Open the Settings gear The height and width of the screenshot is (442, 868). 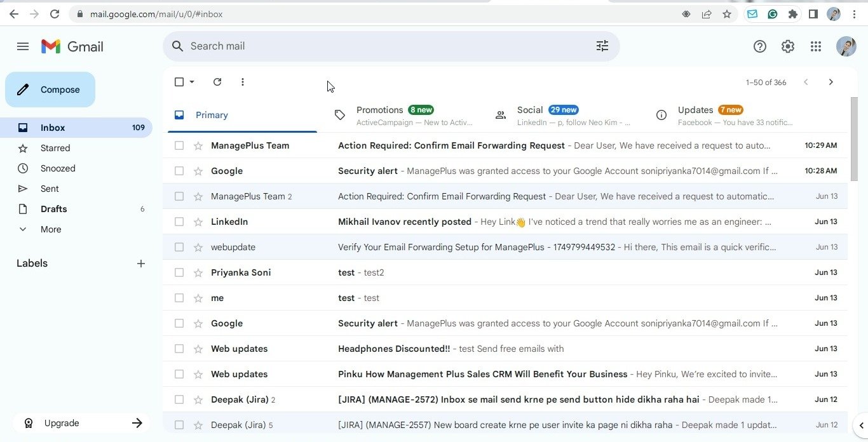coord(788,46)
